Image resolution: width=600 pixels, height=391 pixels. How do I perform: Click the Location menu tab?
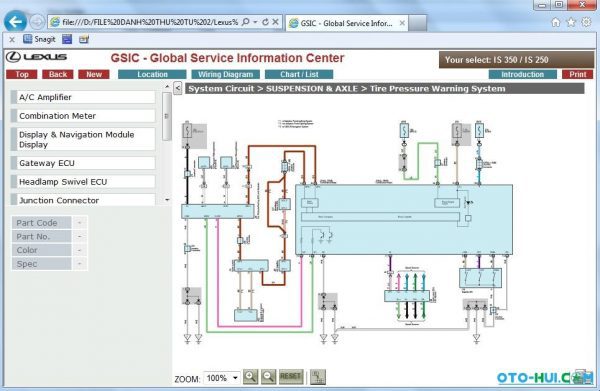point(152,74)
